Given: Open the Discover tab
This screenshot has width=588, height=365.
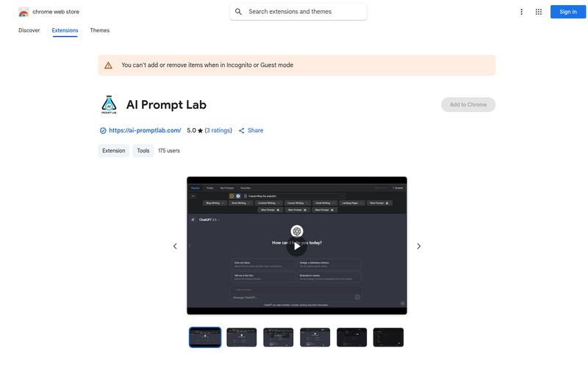Looking at the screenshot, I should coord(29,30).
